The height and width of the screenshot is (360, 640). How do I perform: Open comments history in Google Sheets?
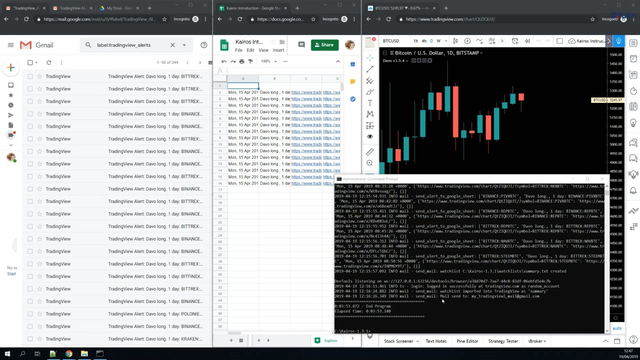(301, 45)
